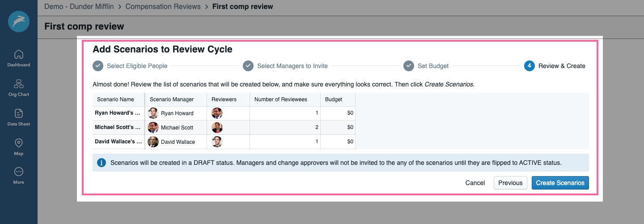Go back to the Set Budget step
The height and width of the screenshot is (224, 644).
[x=426, y=66]
